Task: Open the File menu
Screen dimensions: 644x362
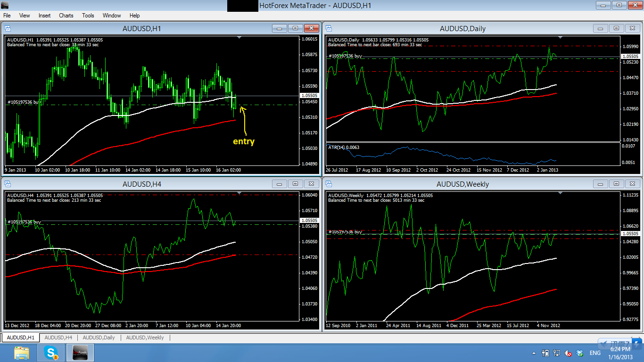Action: (7, 16)
